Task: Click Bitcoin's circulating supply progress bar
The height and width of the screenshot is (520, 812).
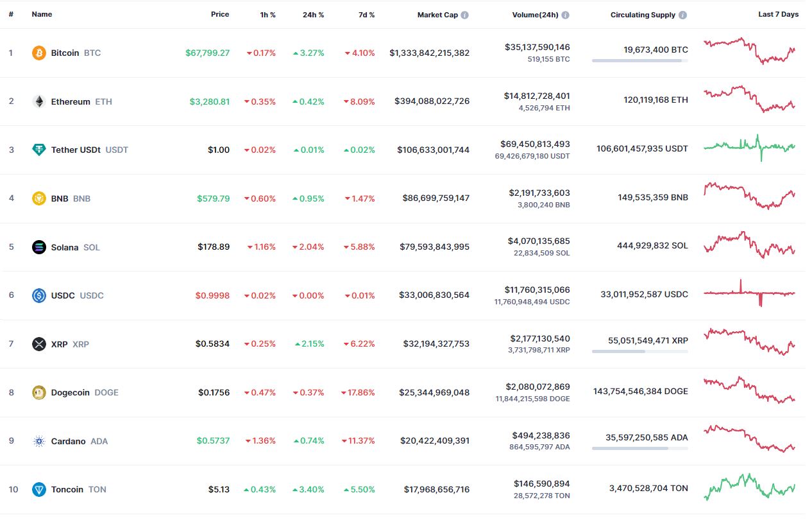Action: pyautogui.click(x=640, y=60)
